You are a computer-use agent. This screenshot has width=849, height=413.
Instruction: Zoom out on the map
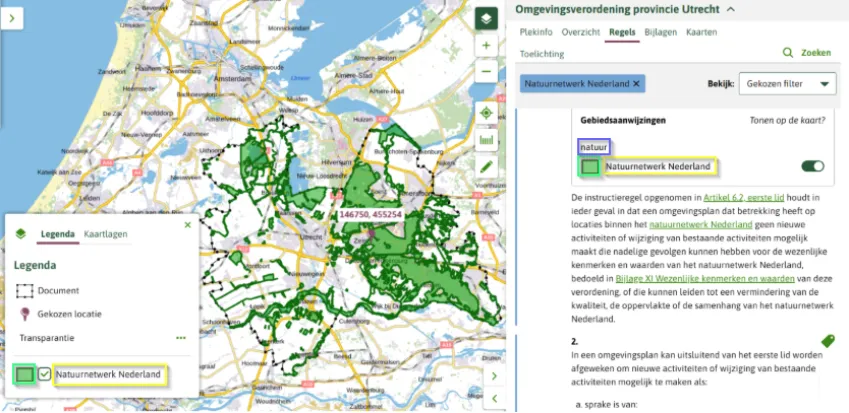(x=486, y=72)
